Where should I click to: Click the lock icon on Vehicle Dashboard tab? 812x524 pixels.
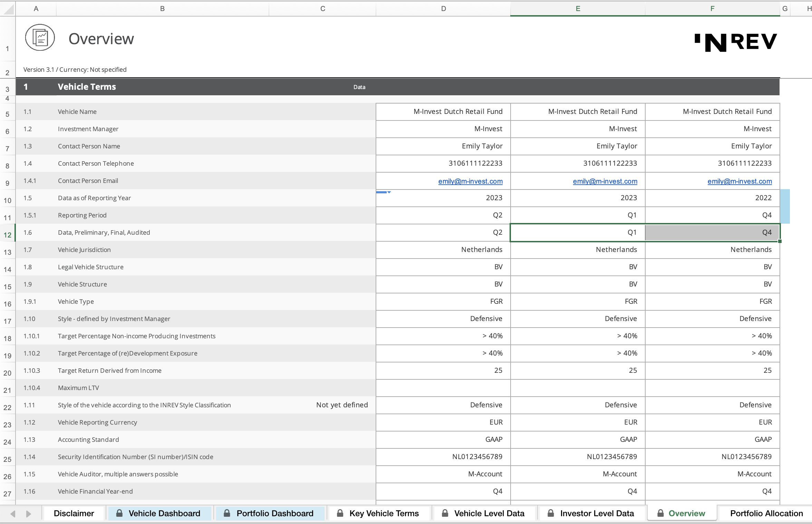click(119, 513)
